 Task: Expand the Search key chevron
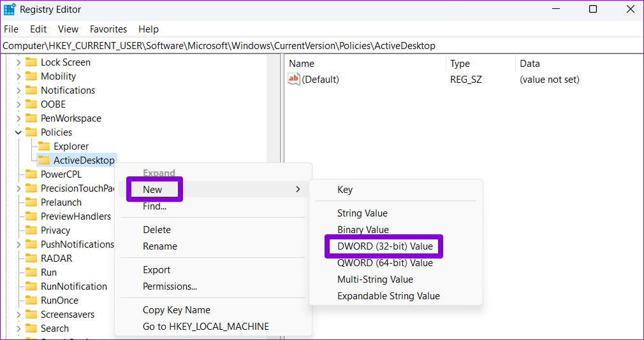18,329
